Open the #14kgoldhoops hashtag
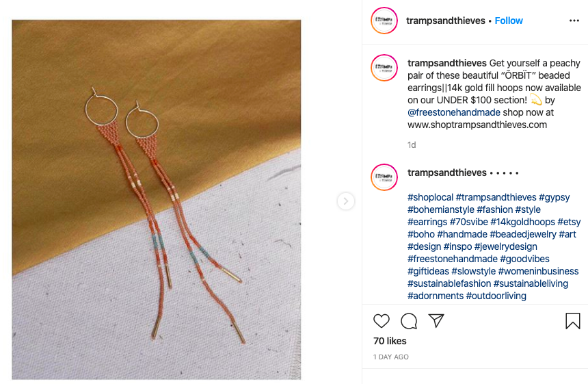588x384 pixels. click(x=522, y=222)
